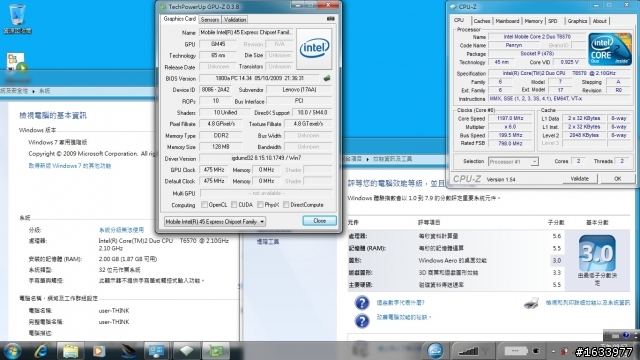Click the Windows Start orb
640x360 pixels.
12,351
